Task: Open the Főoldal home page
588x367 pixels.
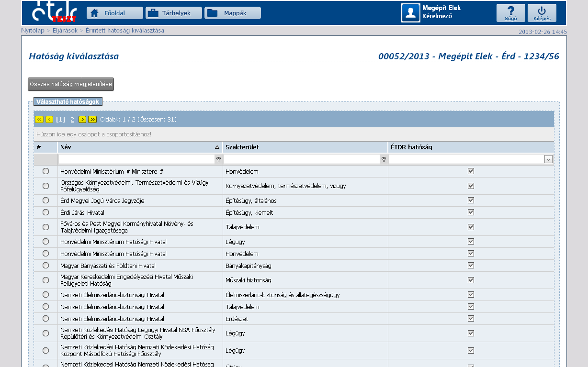Action: pyautogui.click(x=115, y=13)
